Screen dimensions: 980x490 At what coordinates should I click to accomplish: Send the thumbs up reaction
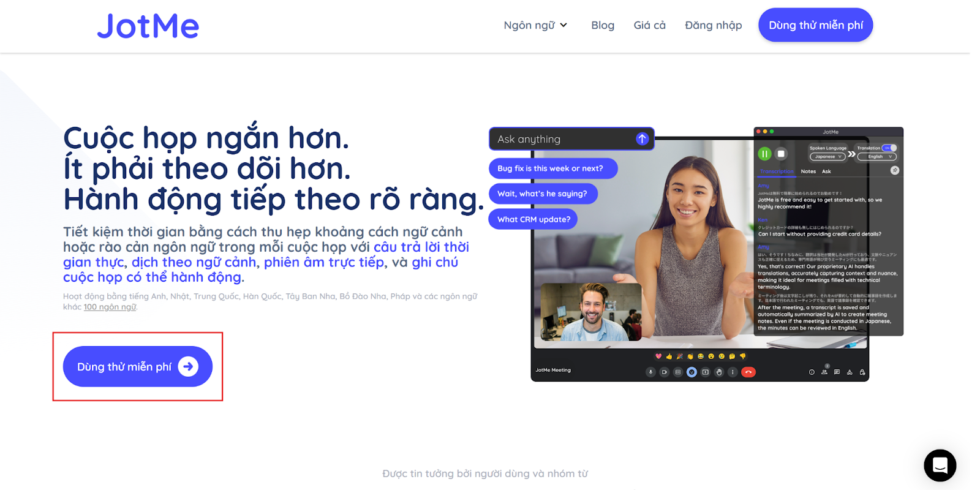[669, 356]
